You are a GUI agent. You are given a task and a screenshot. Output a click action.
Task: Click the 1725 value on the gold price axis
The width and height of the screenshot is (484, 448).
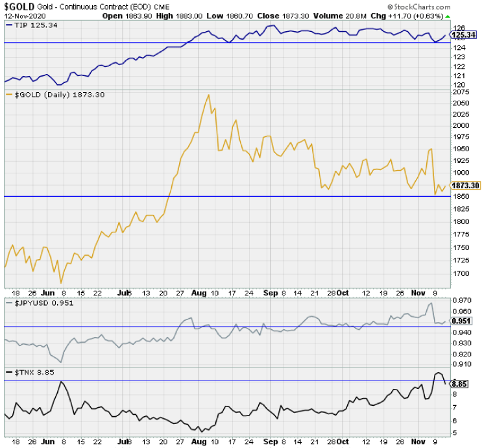click(x=461, y=260)
